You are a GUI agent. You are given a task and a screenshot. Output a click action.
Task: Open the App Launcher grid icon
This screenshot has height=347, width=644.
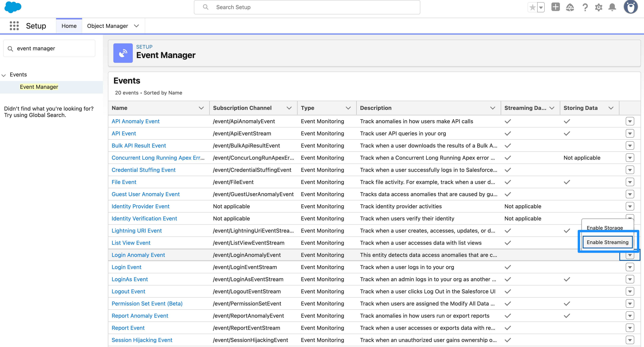tap(14, 26)
